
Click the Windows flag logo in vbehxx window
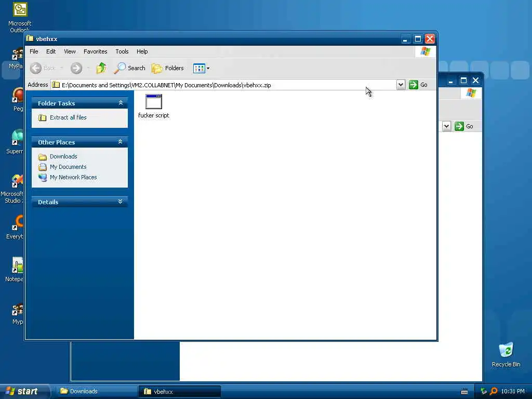(425, 51)
